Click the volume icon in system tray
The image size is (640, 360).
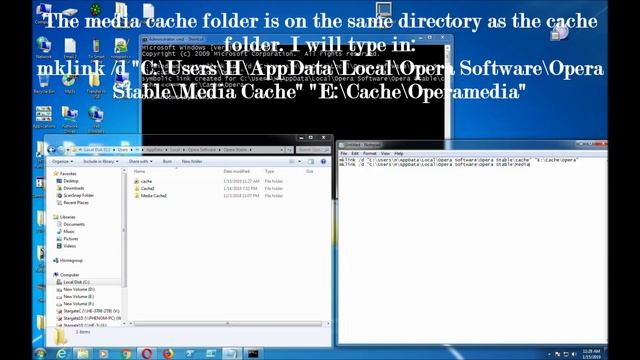point(574,354)
